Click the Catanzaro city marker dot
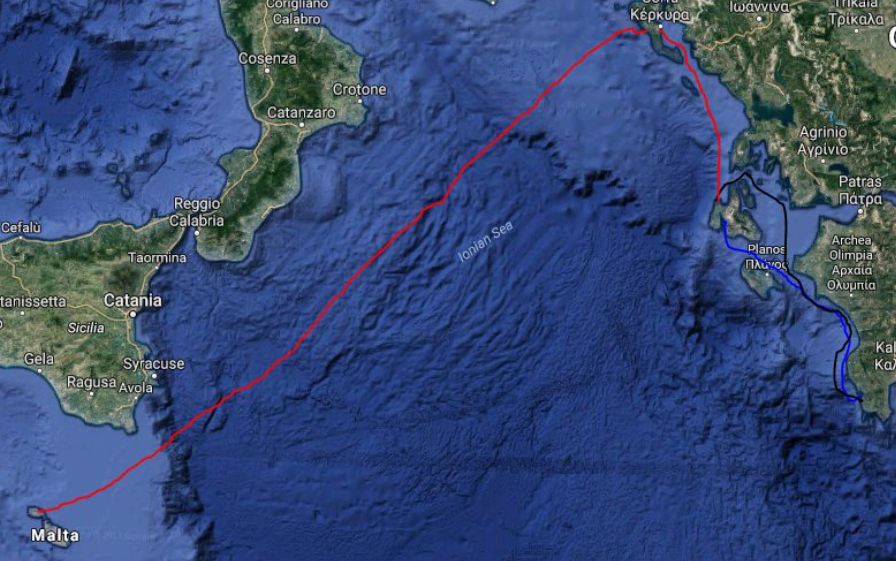Image resolution: width=896 pixels, height=561 pixels. pyautogui.click(x=301, y=124)
